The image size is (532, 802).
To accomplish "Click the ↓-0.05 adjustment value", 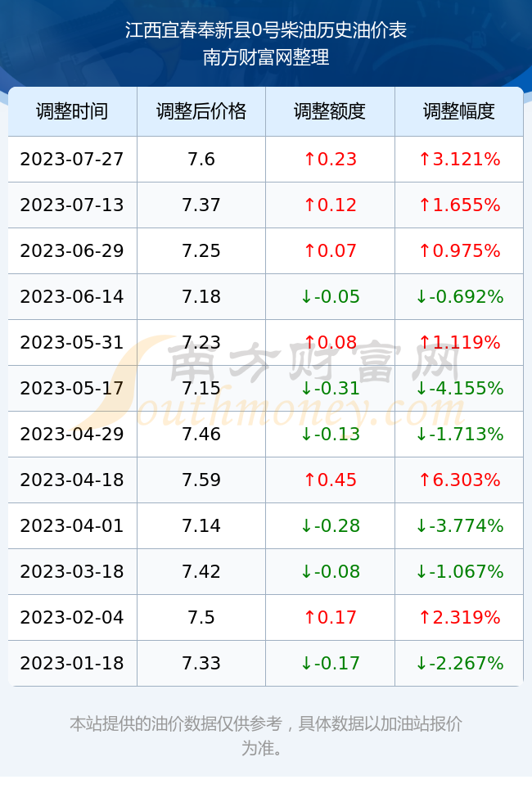I will pos(330,296).
